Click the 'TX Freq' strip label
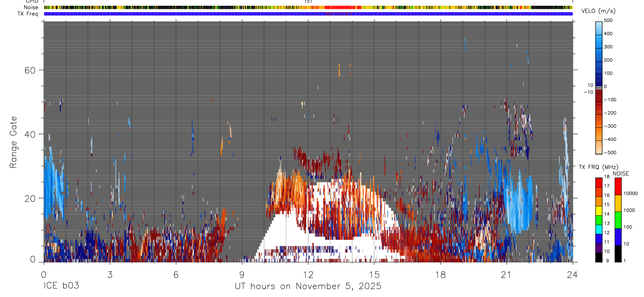The width and height of the screenshot is (644, 297). pos(28,14)
